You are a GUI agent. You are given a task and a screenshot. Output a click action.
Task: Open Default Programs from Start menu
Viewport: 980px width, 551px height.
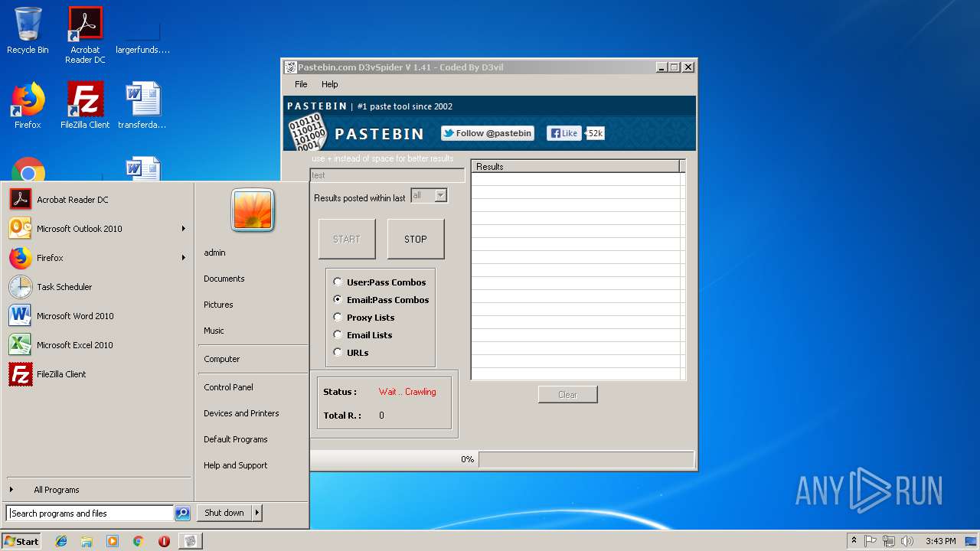(x=236, y=439)
